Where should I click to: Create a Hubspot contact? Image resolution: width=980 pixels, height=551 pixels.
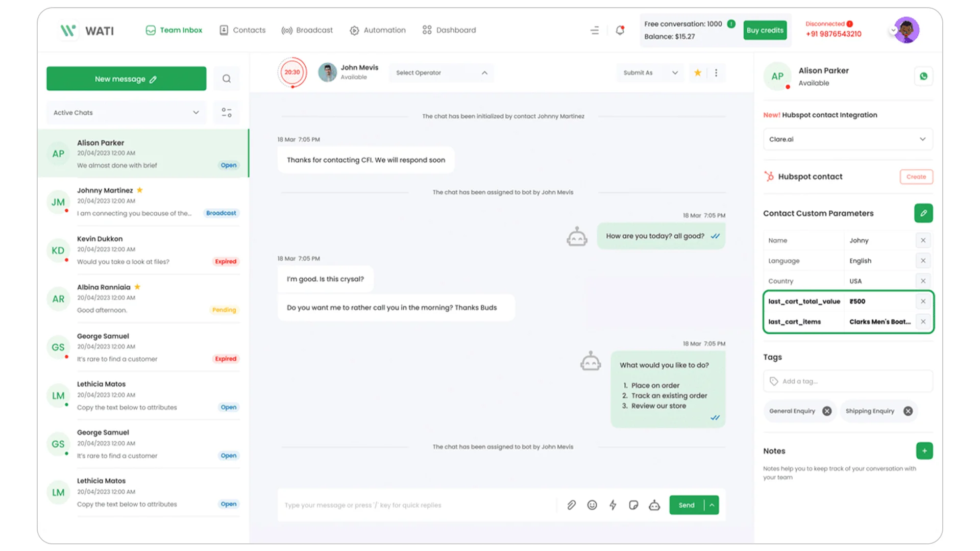tap(916, 177)
